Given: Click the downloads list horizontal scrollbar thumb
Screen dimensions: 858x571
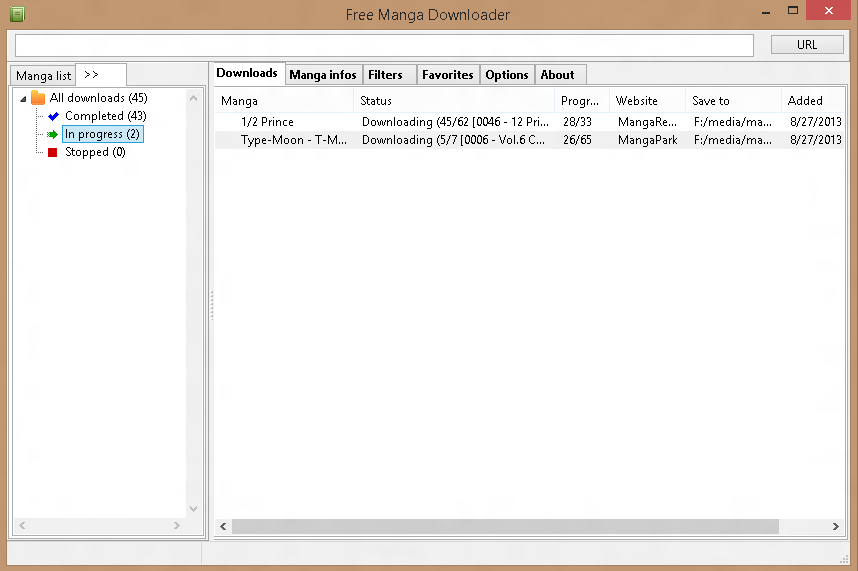Looking at the screenshot, I should pyautogui.click(x=505, y=526).
